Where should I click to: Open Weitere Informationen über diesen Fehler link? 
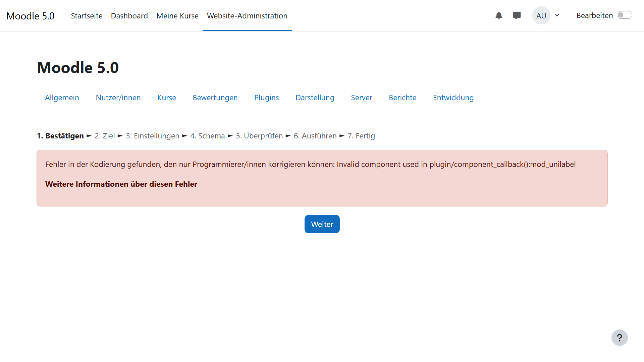[x=121, y=184]
